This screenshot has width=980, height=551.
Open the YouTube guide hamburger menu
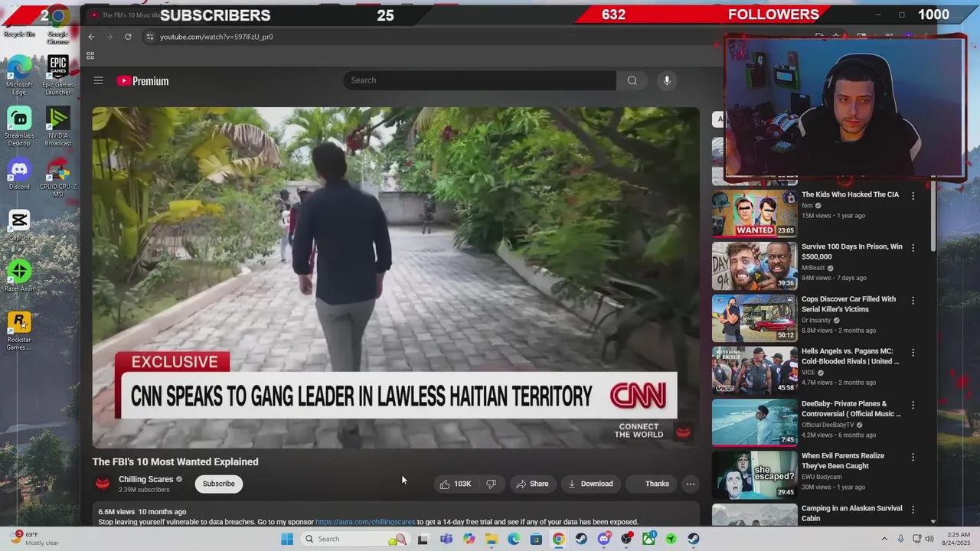(98, 80)
